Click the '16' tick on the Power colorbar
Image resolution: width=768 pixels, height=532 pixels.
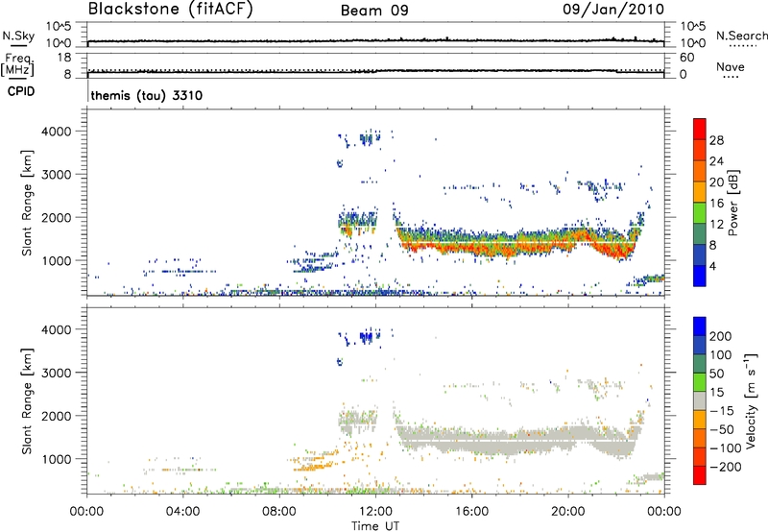(x=716, y=204)
